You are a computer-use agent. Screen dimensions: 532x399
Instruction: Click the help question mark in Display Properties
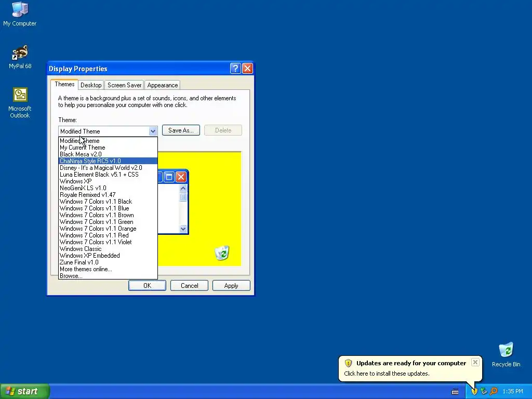235,69
